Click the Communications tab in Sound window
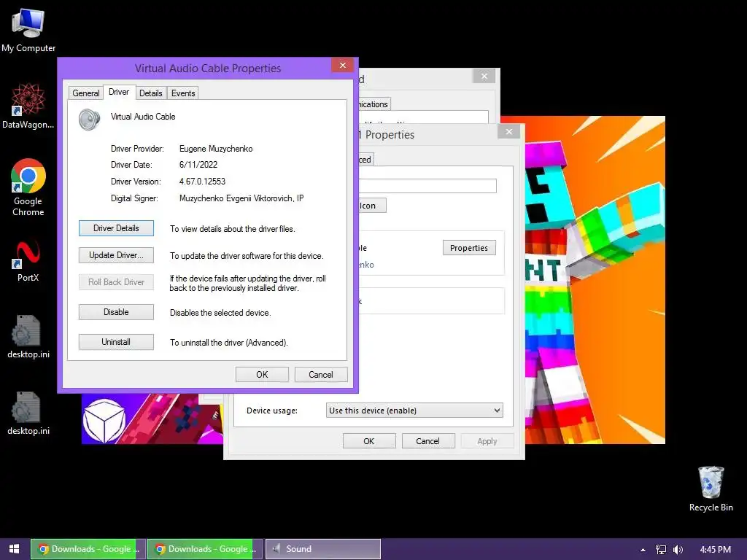 point(374,104)
